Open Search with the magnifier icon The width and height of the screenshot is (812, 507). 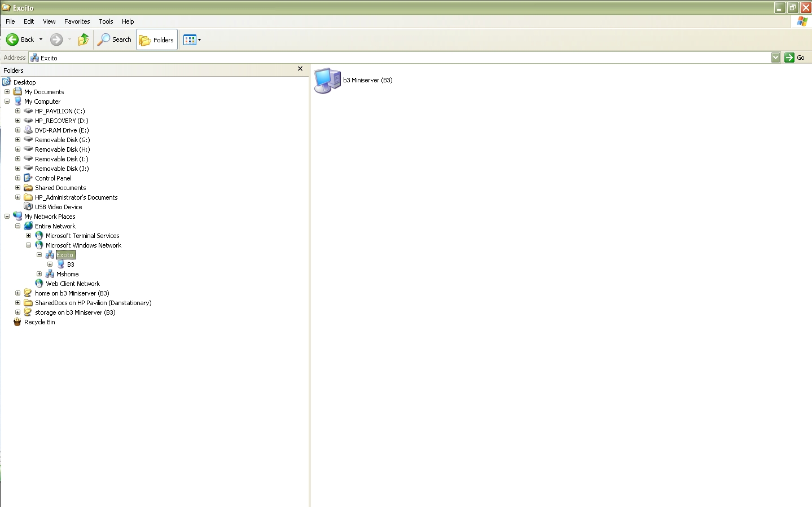coord(104,39)
